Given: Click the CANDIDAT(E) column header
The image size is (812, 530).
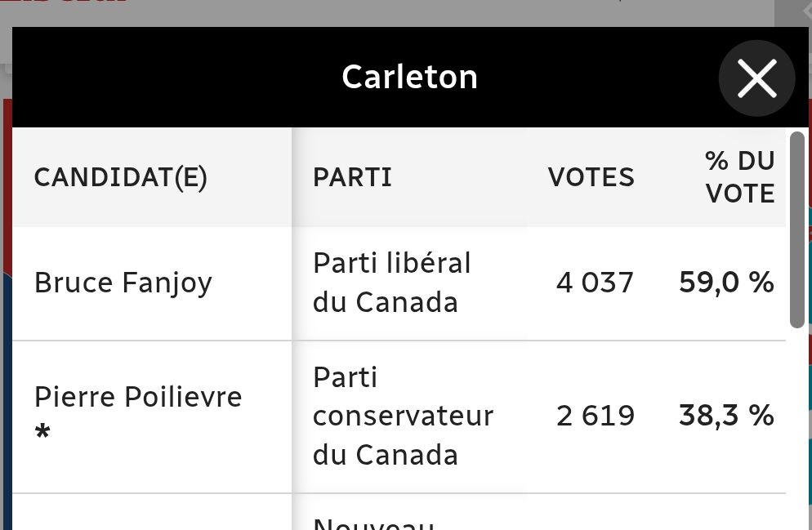Looking at the screenshot, I should point(121,177).
